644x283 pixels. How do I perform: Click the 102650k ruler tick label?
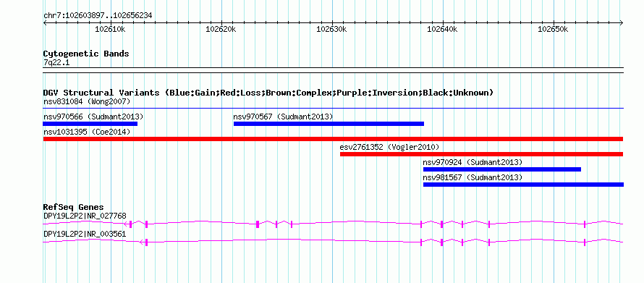point(554,29)
